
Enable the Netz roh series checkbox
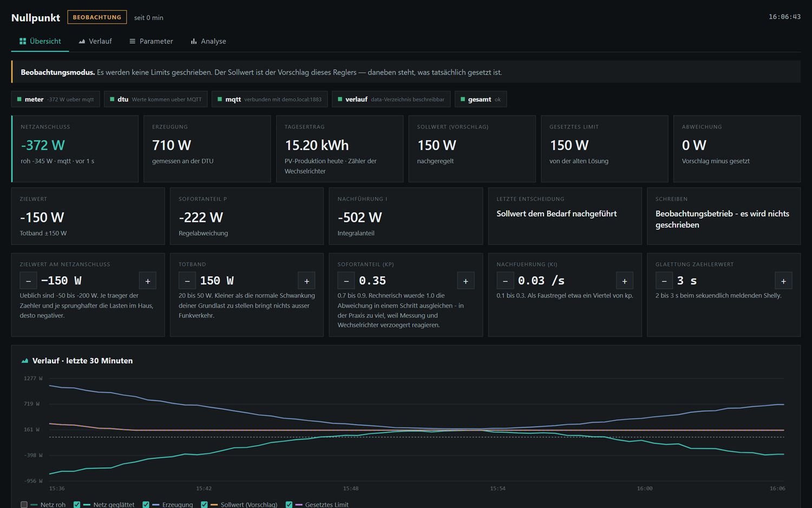point(24,504)
